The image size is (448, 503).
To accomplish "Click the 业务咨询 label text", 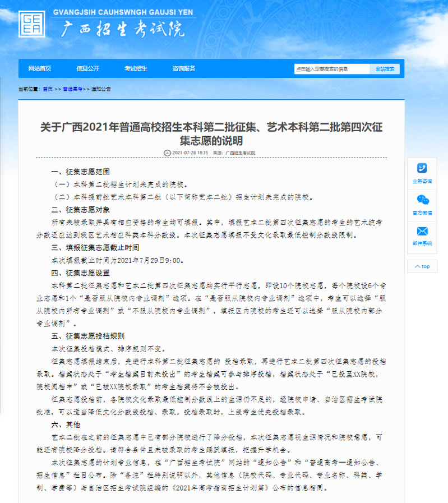I will 422,181.
